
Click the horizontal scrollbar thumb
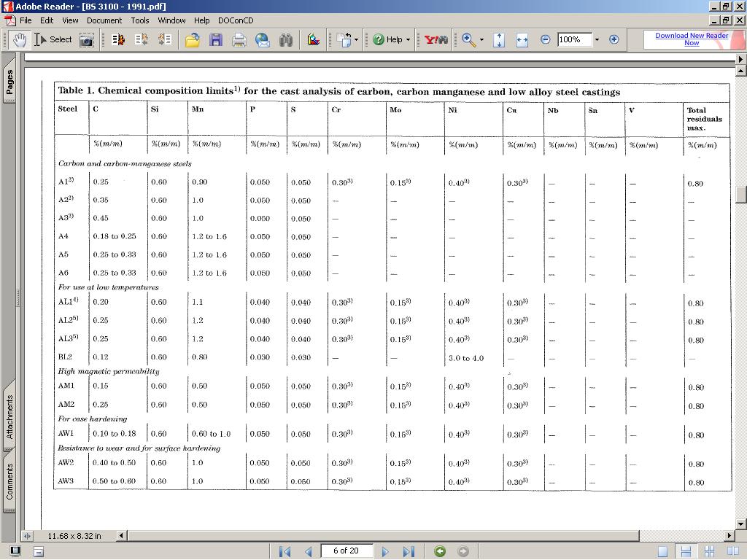(x=384, y=536)
